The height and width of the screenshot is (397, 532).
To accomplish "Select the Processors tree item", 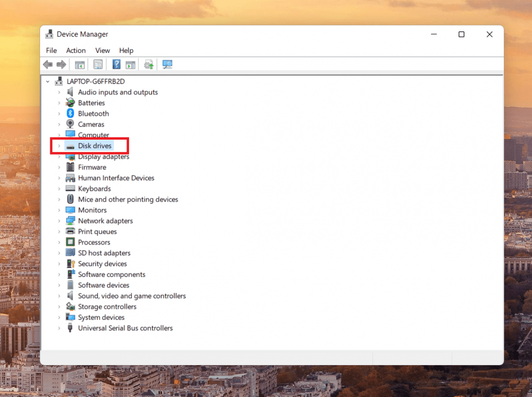I will 93,242.
